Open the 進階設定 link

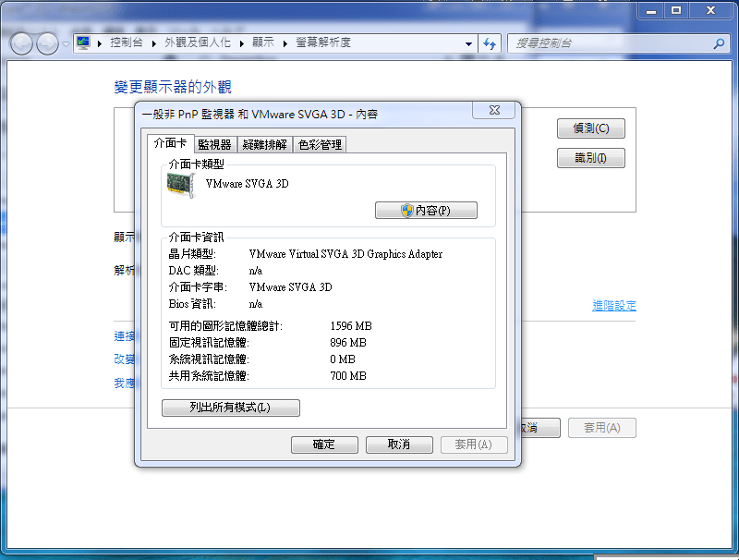tap(613, 306)
